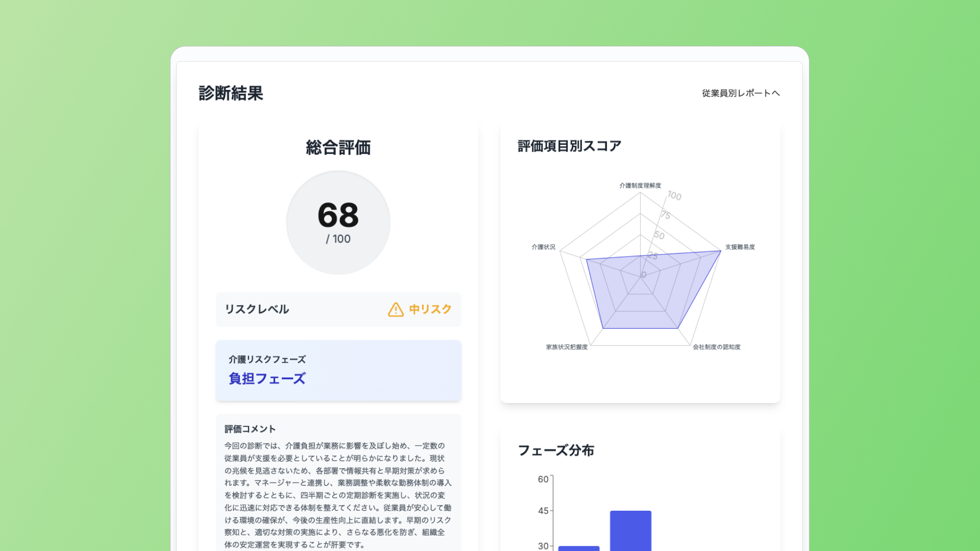Click the shorter left blue bar

pos(578,548)
